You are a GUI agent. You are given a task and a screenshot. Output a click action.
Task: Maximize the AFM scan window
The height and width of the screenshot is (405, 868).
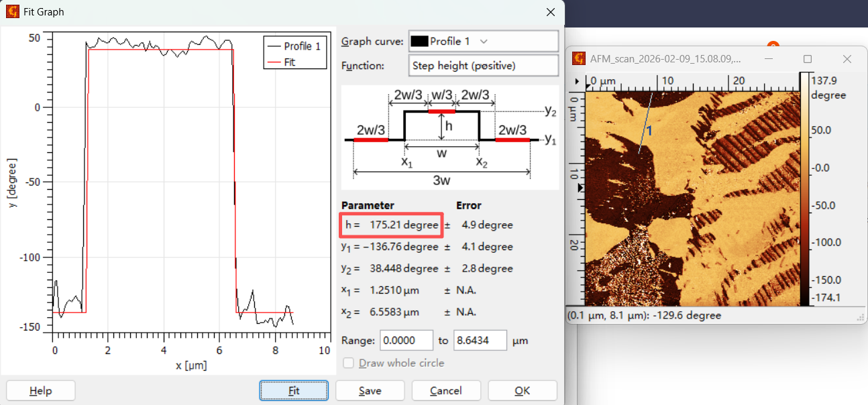point(808,59)
